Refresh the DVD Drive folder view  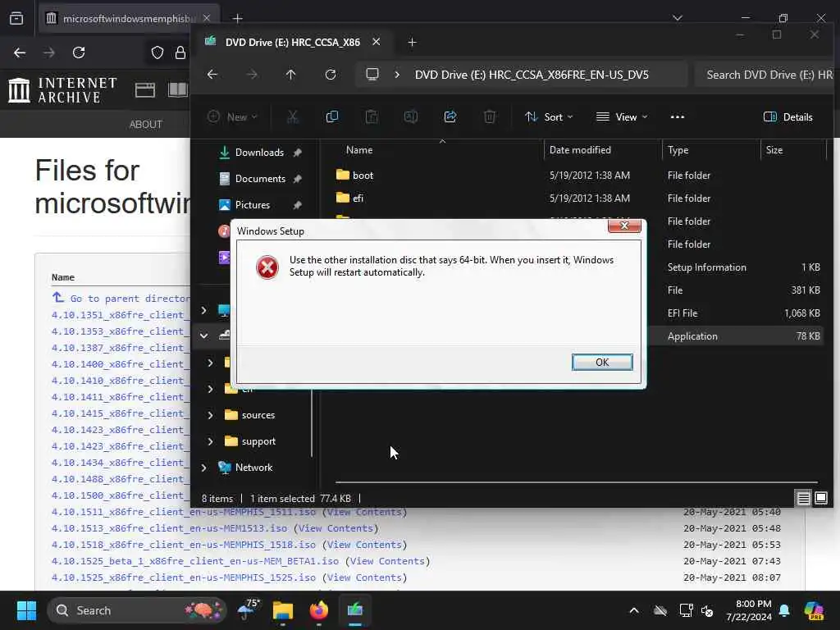click(331, 75)
